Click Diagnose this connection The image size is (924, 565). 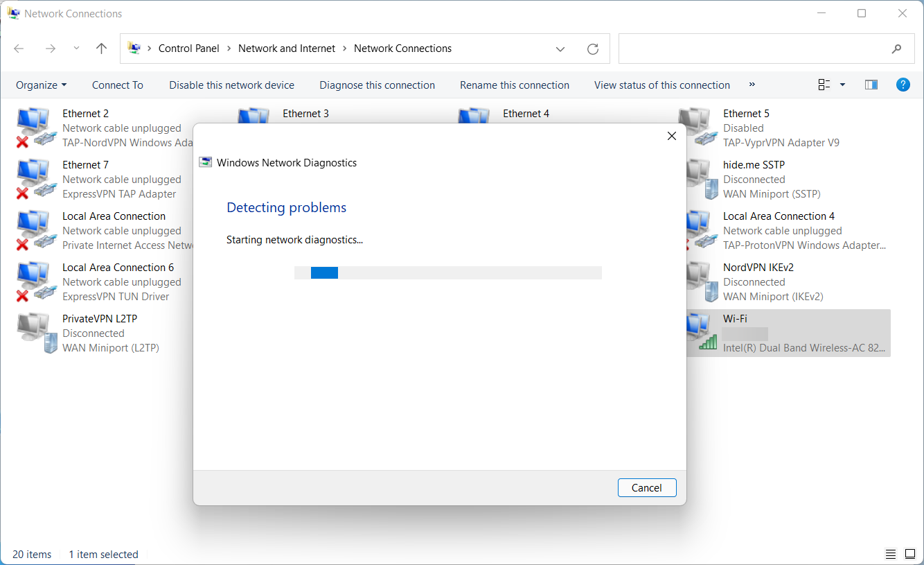click(x=377, y=85)
